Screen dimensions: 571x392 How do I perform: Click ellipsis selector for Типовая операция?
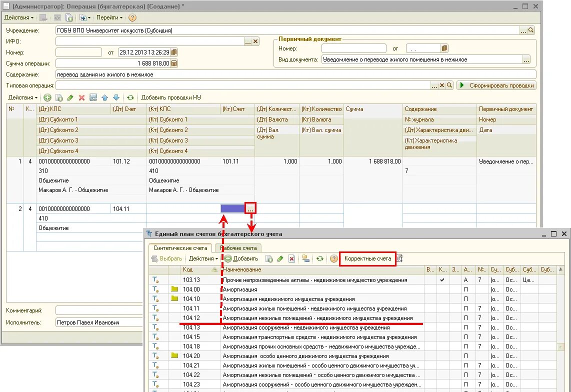click(434, 85)
